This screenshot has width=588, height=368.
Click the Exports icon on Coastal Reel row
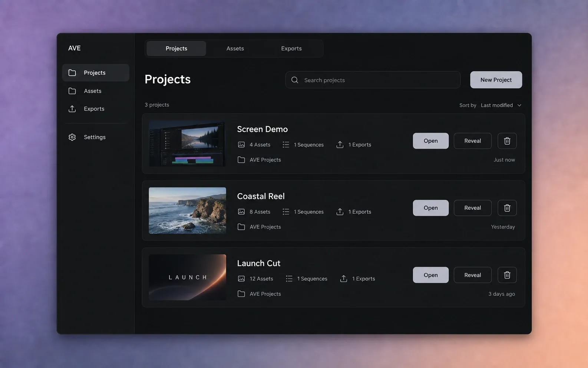coord(340,212)
